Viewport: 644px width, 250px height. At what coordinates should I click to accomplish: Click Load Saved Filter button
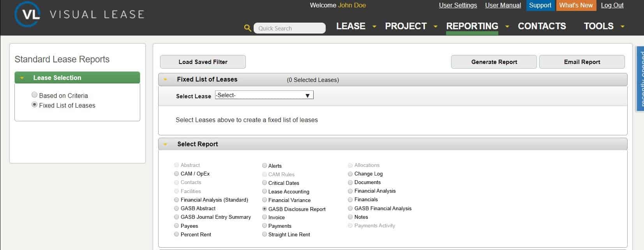tap(203, 62)
